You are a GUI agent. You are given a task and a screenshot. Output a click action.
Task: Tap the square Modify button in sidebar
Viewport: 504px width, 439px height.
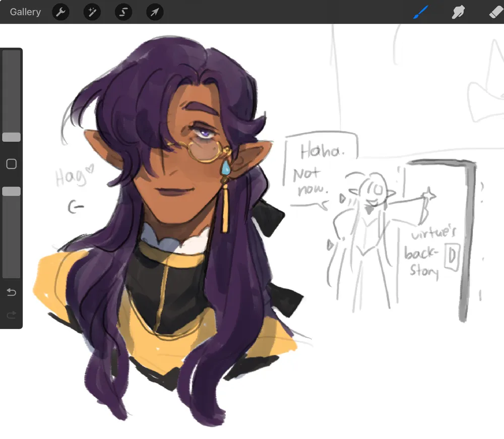11,164
